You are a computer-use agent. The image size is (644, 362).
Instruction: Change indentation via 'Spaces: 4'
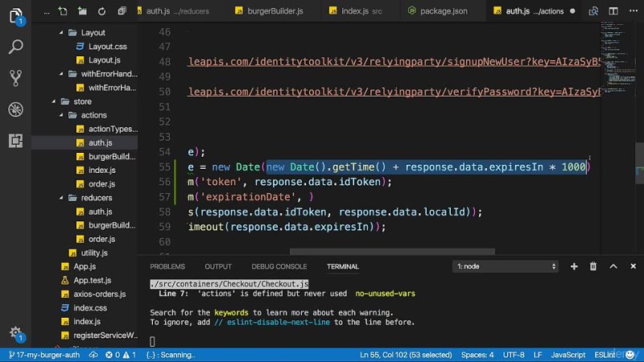[477, 355]
